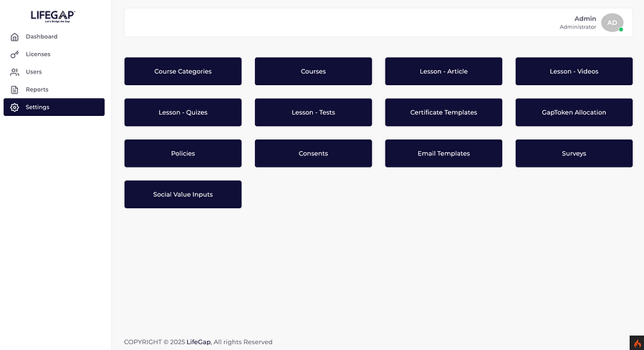Open Certificate Templates
Screen dimensions: 644x350
[443, 112]
